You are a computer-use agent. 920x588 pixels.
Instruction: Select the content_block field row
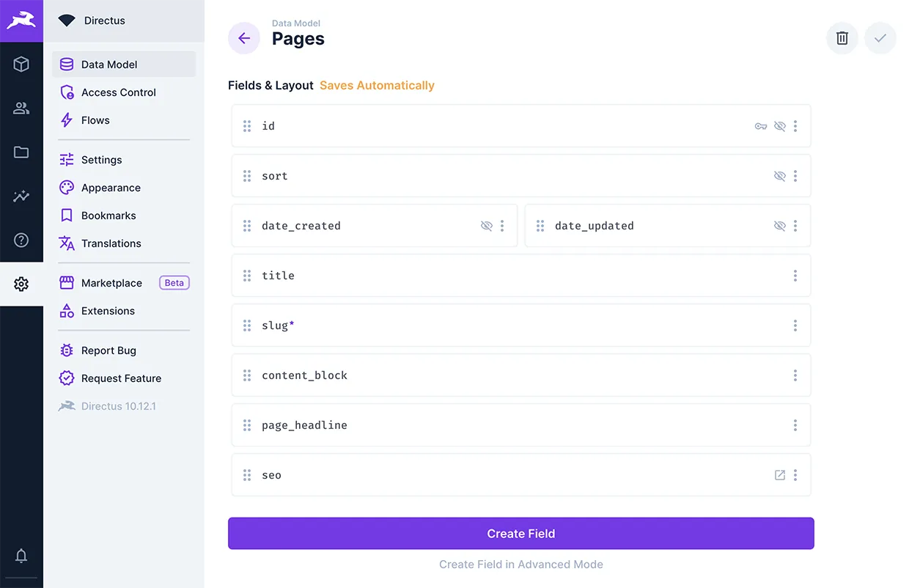click(x=521, y=375)
